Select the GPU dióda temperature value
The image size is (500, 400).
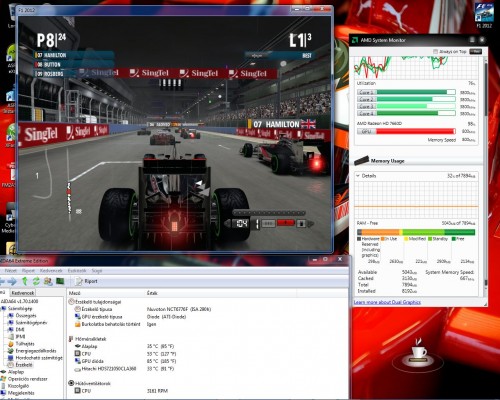161,361
